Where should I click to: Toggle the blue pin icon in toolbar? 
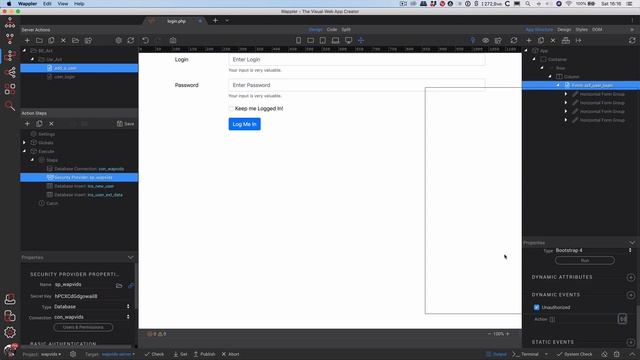click(473, 40)
